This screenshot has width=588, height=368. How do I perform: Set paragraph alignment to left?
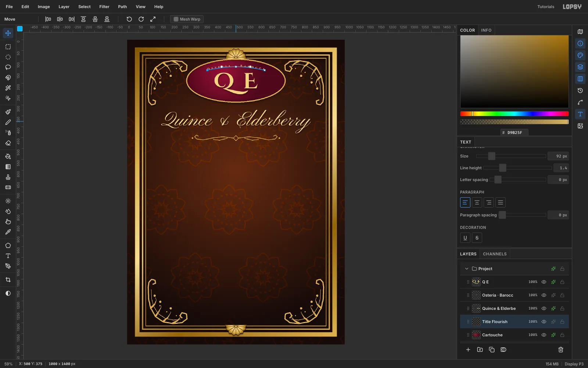coord(465,202)
